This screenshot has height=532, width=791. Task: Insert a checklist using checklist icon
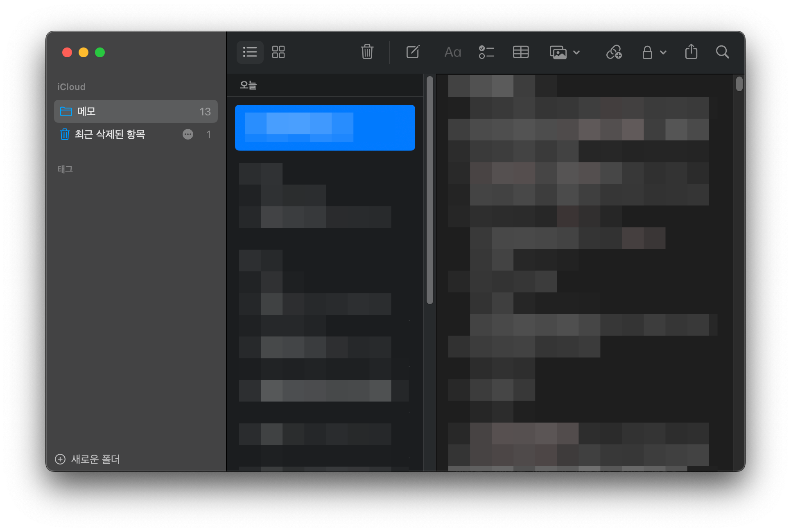pyautogui.click(x=486, y=52)
